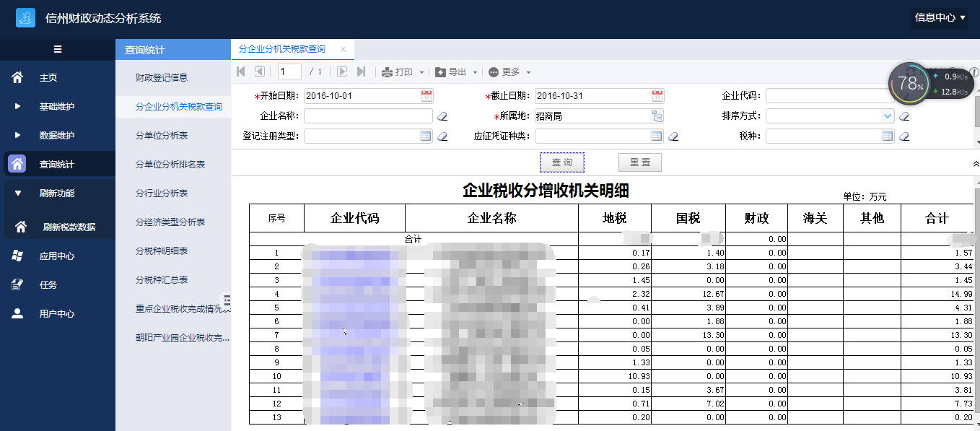
Task: Click the 信州财政动态分析系统 logo icon
Action: click(25, 18)
